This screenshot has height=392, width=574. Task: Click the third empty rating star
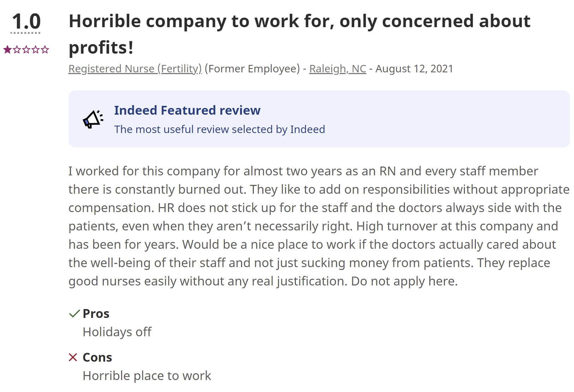[x=26, y=49]
